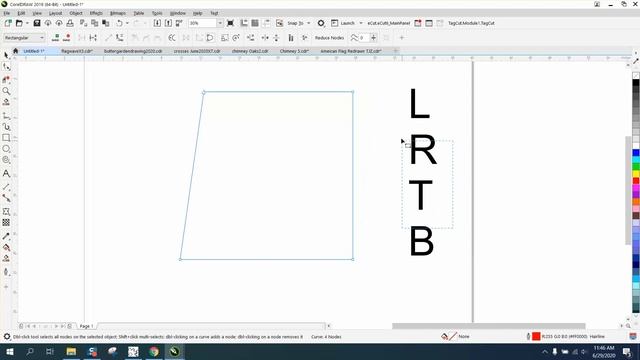Click the horizontal canvas scrollbar
The height and width of the screenshot is (360, 640).
[x=489, y=326]
